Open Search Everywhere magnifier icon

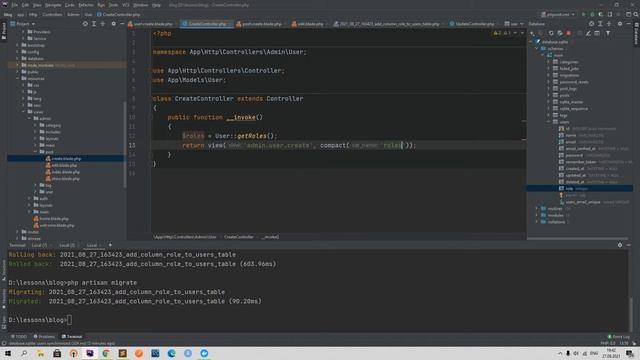(x=636, y=14)
